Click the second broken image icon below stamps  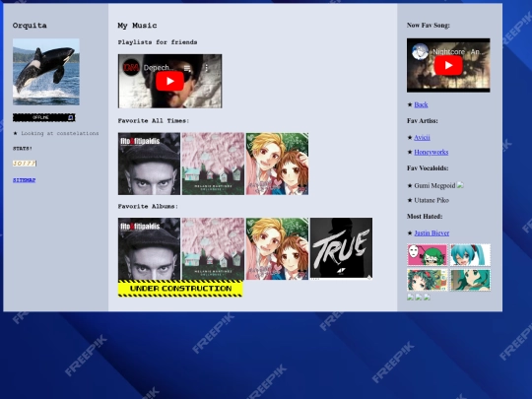419,298
